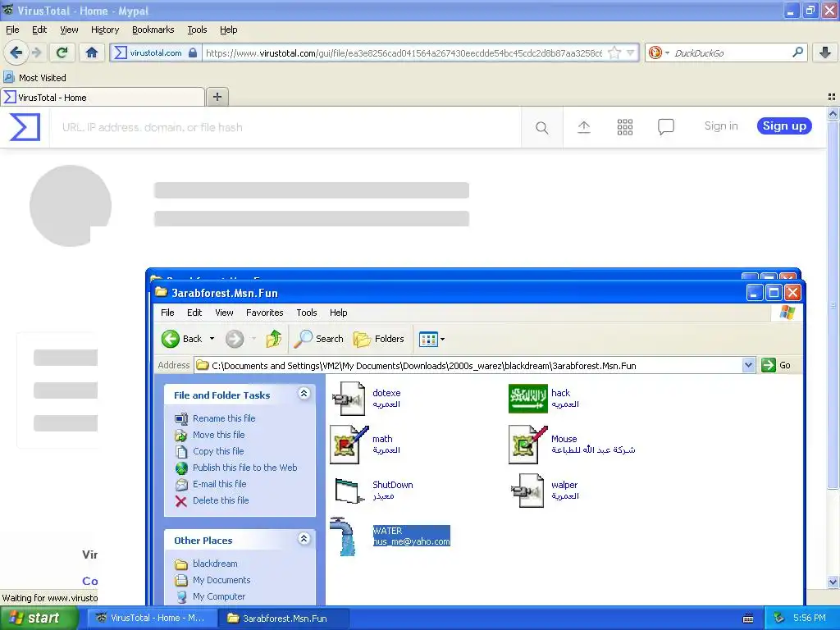
Task: Click the padlock site security icon
Action: (x=193, y=52)
